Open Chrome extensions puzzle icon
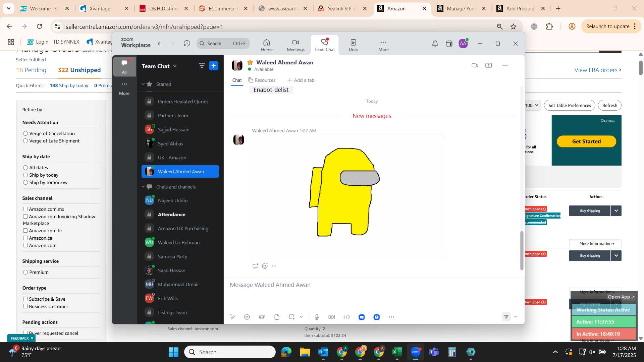Viewport: 644px width, 362px height. point(549,26)
